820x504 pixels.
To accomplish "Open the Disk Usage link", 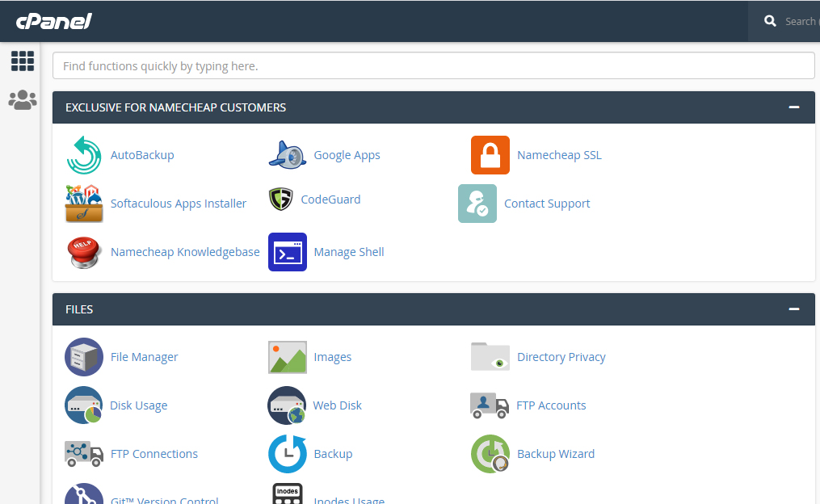I will [x=139, y=405].
